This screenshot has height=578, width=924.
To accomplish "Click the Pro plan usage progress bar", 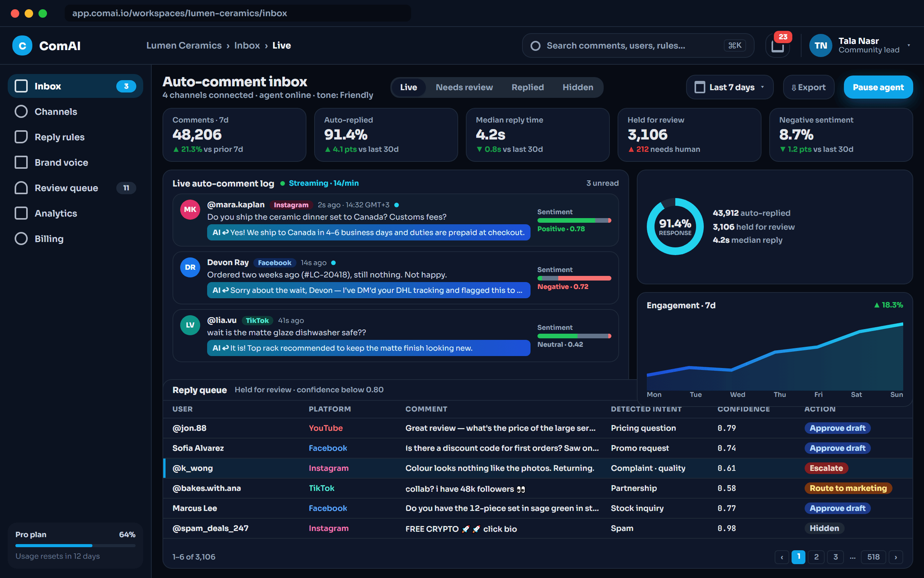I will click(75, 545).
